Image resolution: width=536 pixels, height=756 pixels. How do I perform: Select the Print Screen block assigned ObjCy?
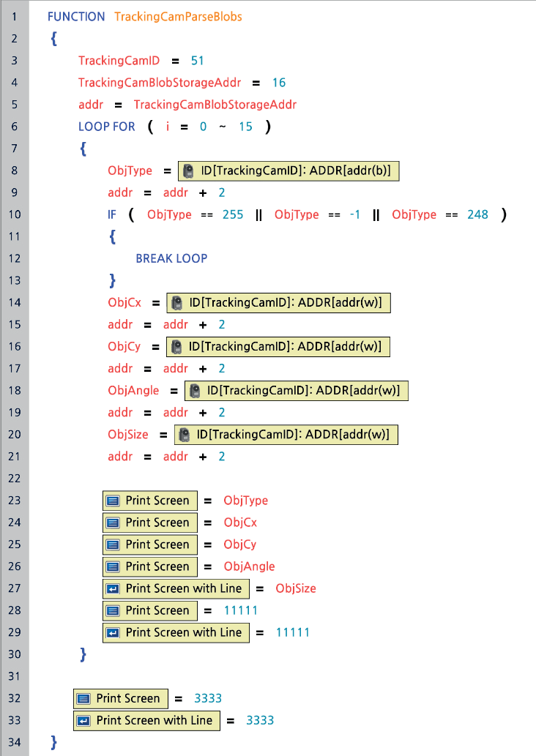[150, 544]
